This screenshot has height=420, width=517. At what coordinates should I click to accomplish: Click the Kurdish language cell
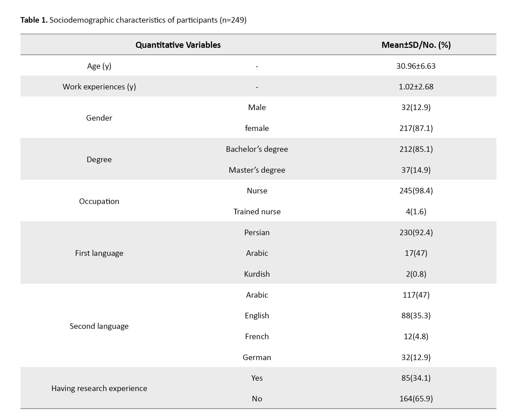pos(257,274)
